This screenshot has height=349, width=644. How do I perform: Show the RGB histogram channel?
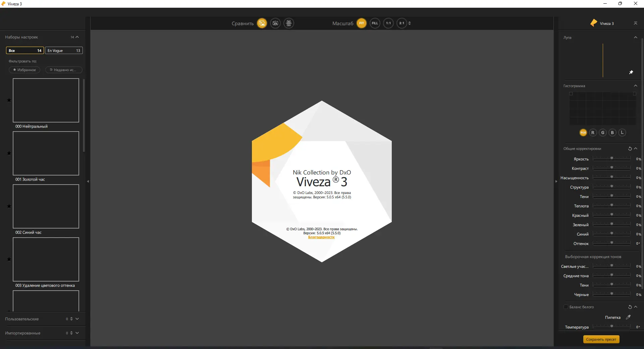point(583,133)
